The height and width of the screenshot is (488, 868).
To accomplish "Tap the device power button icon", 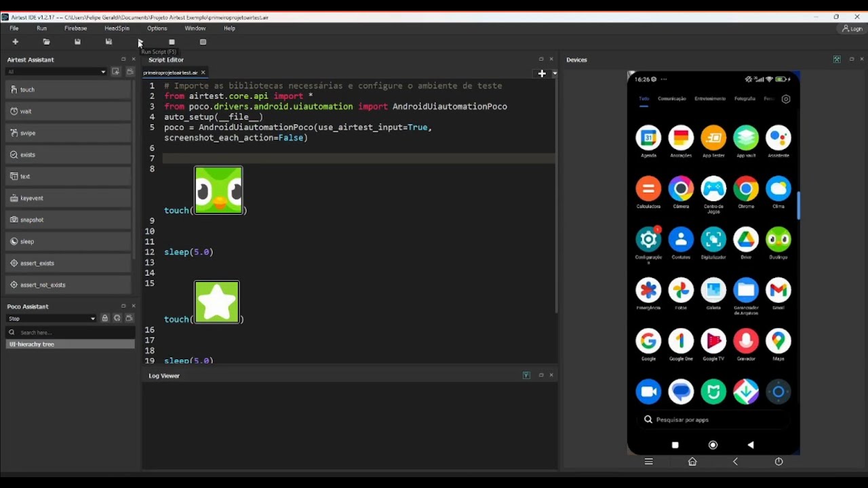I will tap(778, 462).
